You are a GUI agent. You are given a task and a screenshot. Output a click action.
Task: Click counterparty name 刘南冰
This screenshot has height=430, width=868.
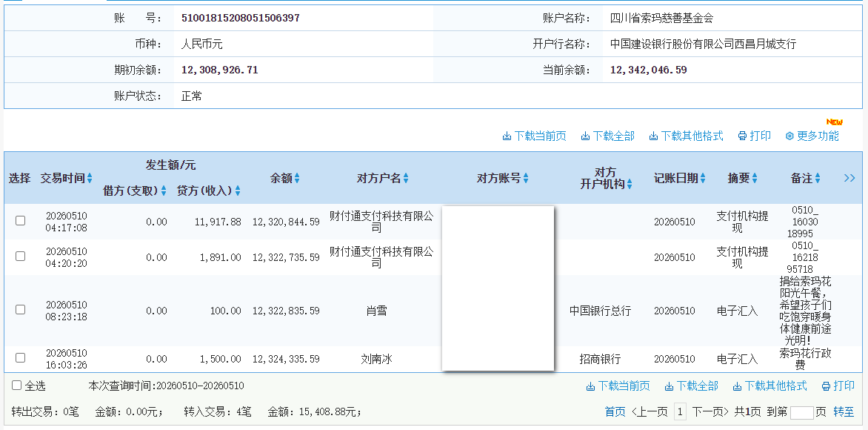376,359
